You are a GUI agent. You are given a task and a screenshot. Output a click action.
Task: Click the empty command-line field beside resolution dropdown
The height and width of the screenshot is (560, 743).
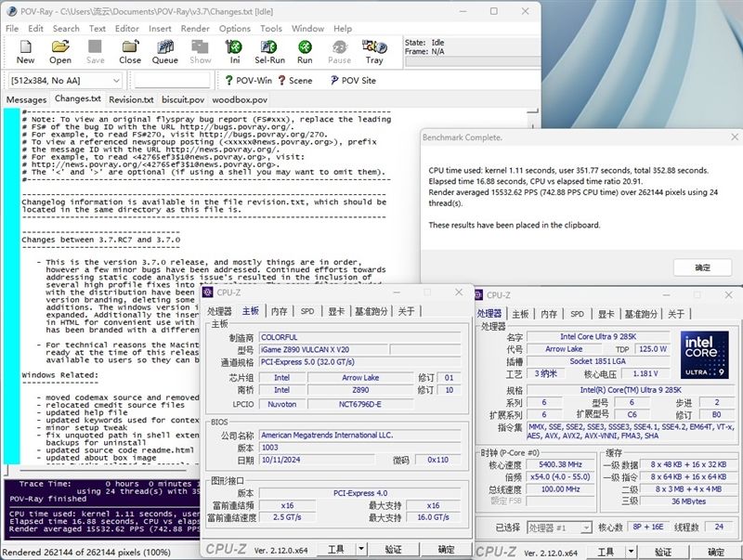click(x=172, y=81)
